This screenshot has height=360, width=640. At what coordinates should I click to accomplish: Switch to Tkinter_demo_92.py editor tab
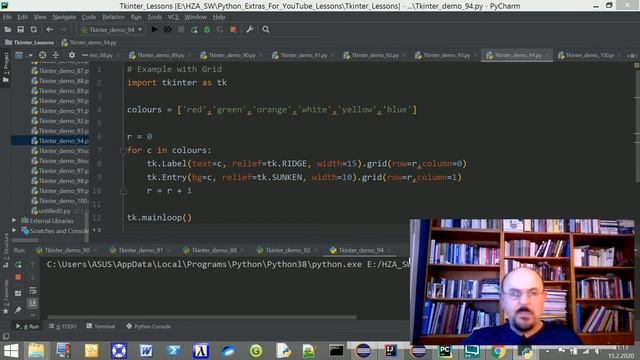(375, 55)
